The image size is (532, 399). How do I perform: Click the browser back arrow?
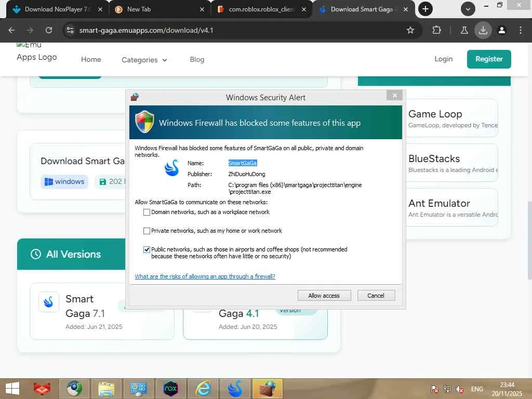pyautogui.click(x=11, y=30)
